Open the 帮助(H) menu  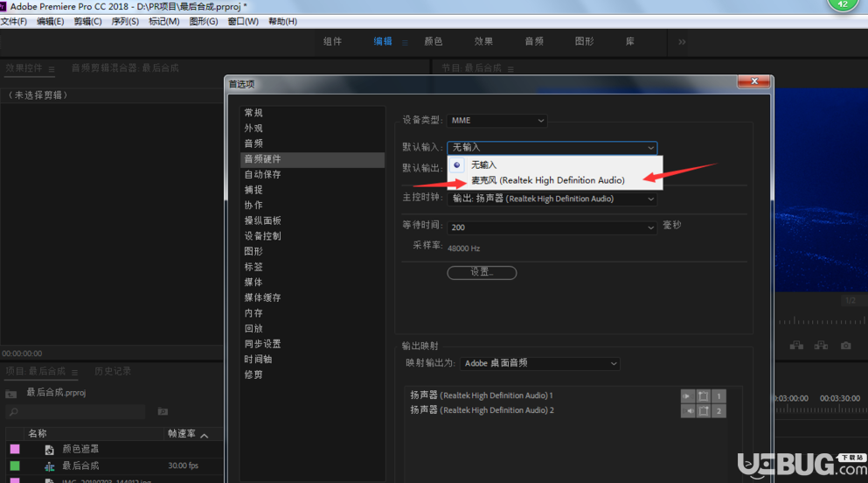282,22
